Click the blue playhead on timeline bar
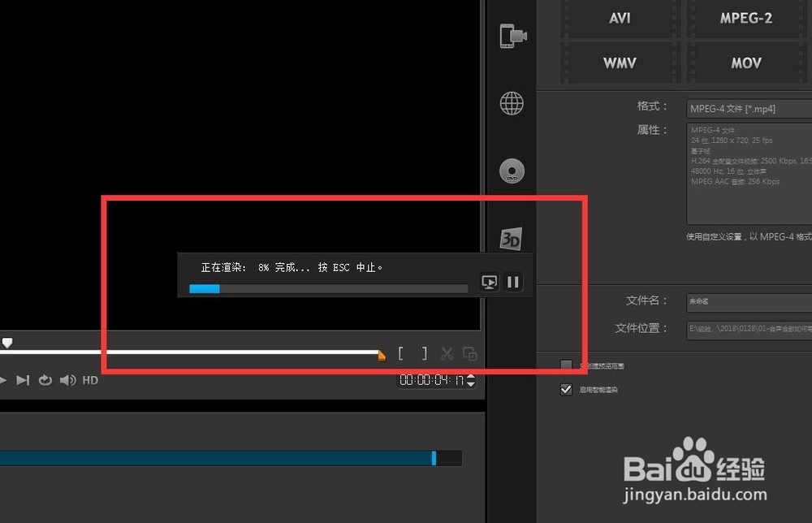This screenshot has width=812, height=523. (434, 458)
